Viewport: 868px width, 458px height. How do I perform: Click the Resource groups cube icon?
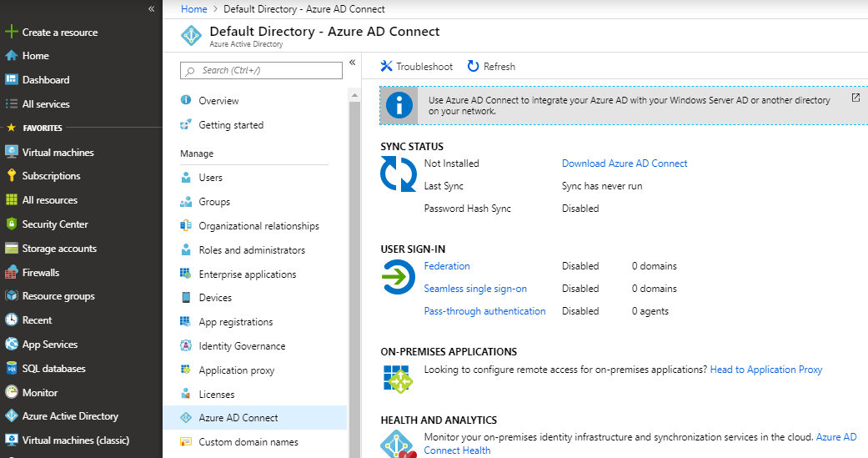tap(11, 295)
